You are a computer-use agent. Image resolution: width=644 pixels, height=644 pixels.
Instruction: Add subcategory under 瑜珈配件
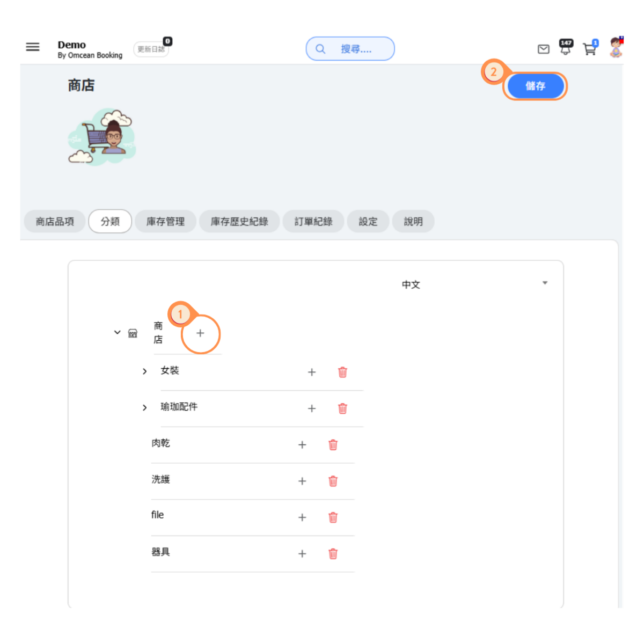[x=312, y=408]
